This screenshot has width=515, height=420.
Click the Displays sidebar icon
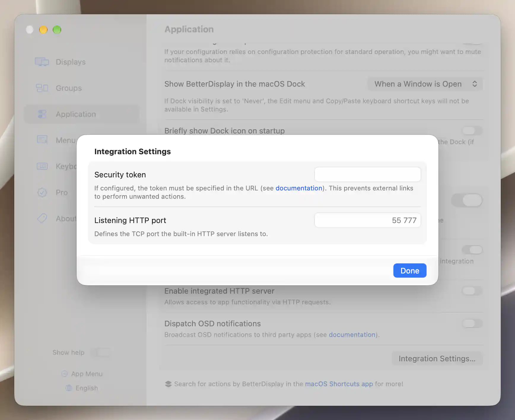click(42, 62)
